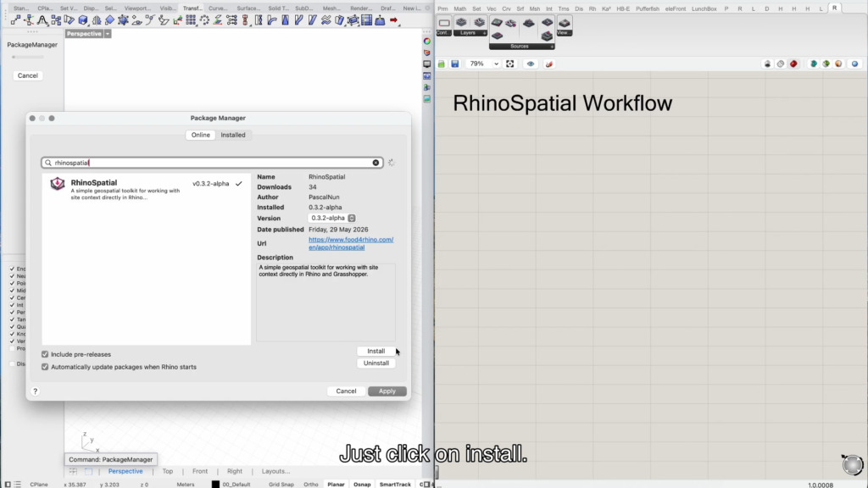868x488 pixels.
Task: Toggle Osnap in status bar
Action: [362, 484]
